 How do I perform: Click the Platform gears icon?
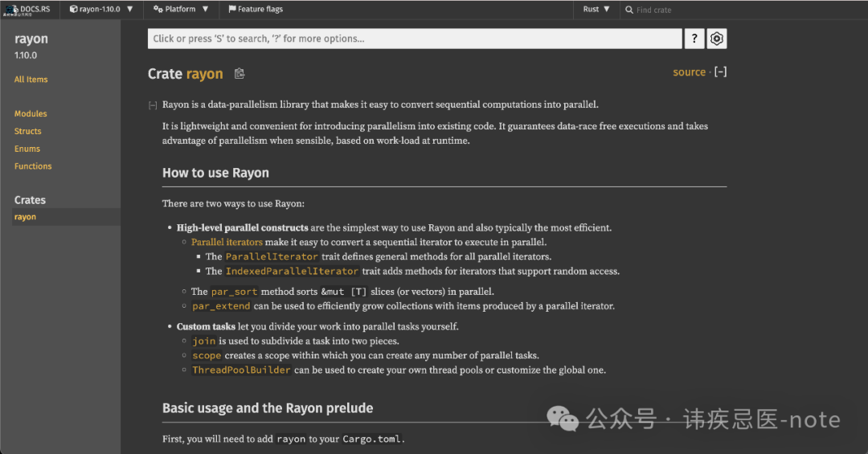tap(158, 10)
